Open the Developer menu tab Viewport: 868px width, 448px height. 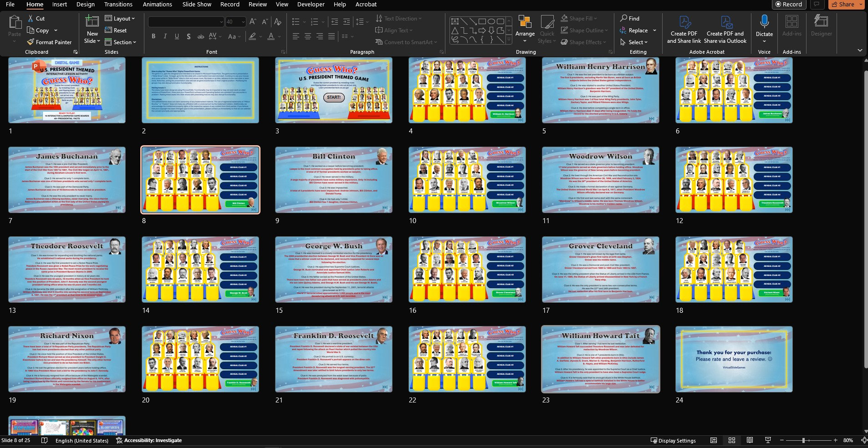tap(310, 4)
